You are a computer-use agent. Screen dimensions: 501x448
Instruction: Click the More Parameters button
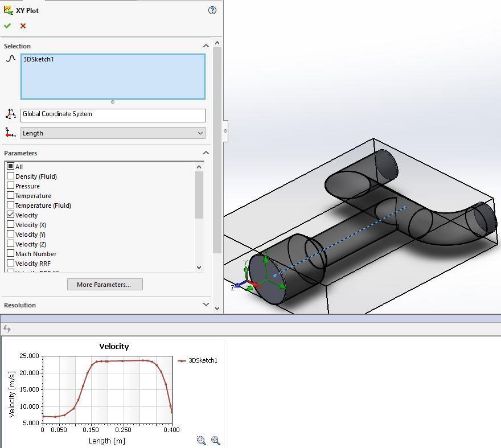(x=105, y=285)
